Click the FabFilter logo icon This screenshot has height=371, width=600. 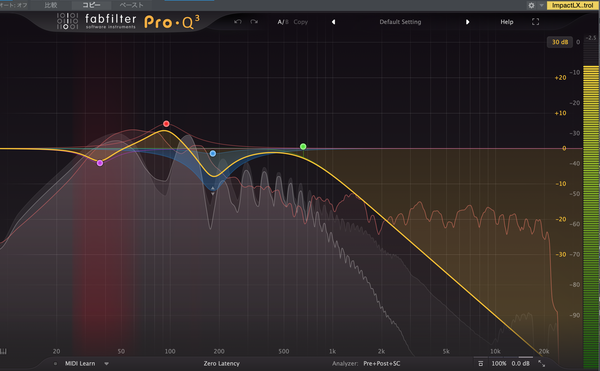(67, 21)
